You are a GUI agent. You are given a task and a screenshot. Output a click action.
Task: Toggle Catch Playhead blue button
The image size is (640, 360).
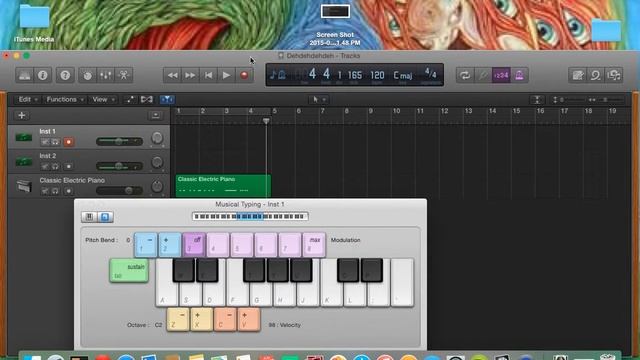tap(167, 100)
